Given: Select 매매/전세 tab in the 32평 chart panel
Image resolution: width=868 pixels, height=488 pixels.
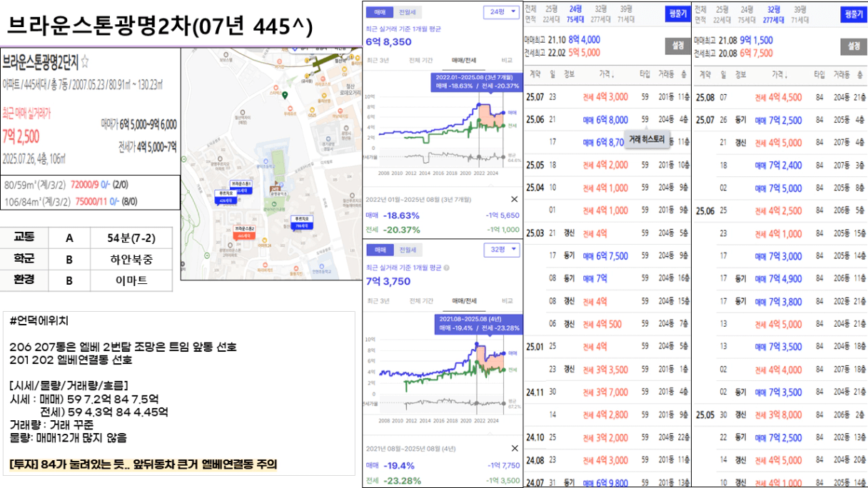Looking at the screenshot, I should point(465,301).
